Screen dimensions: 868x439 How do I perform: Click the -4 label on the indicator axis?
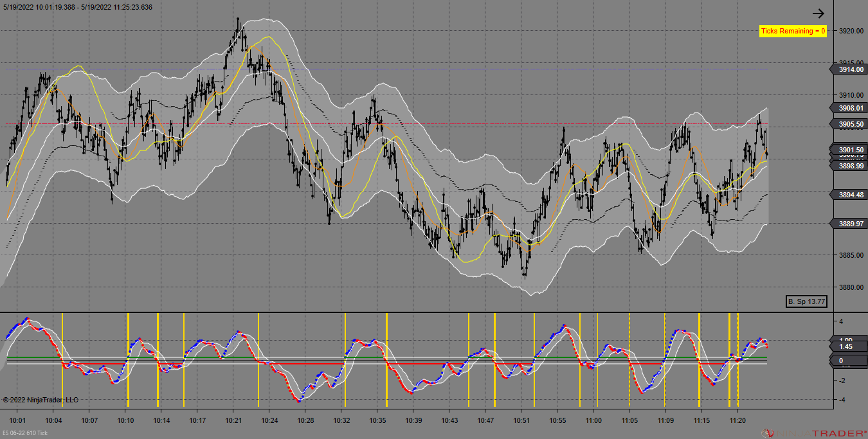[842, 400]
